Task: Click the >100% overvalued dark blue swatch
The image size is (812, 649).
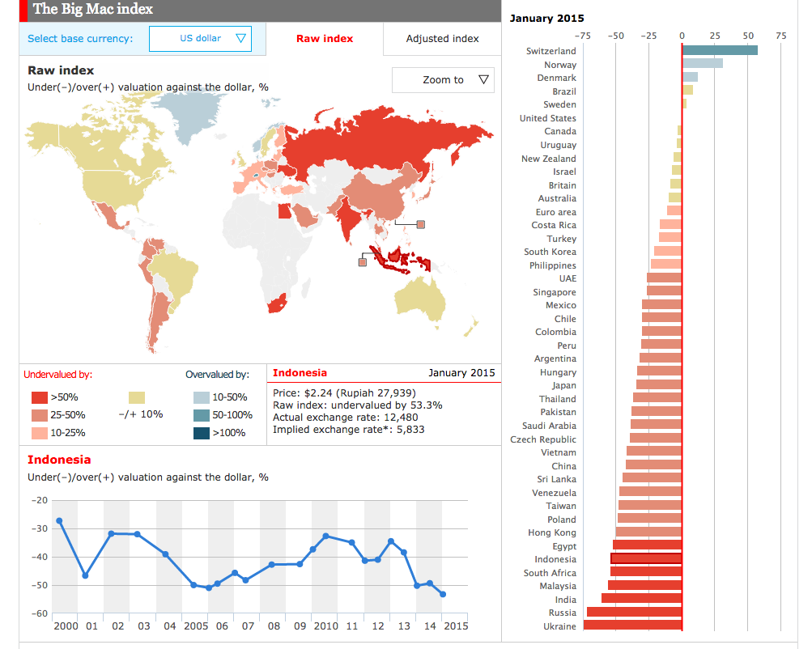Action: [201, 433]
